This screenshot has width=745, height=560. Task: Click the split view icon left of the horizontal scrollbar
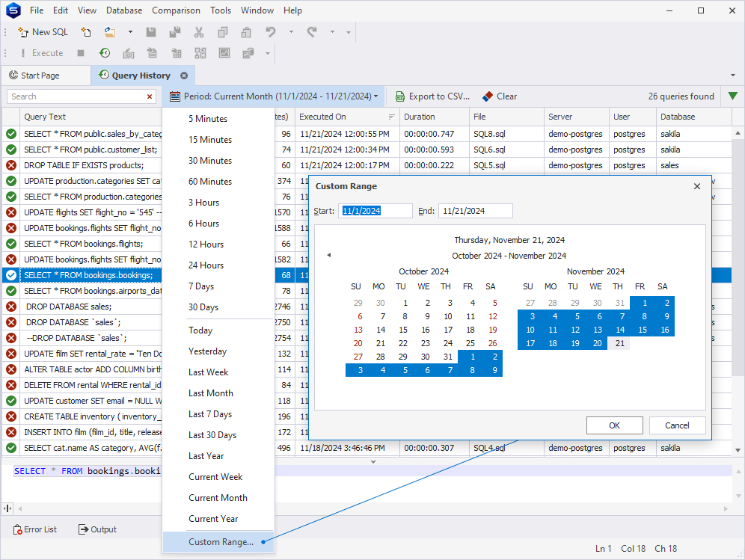7,508
